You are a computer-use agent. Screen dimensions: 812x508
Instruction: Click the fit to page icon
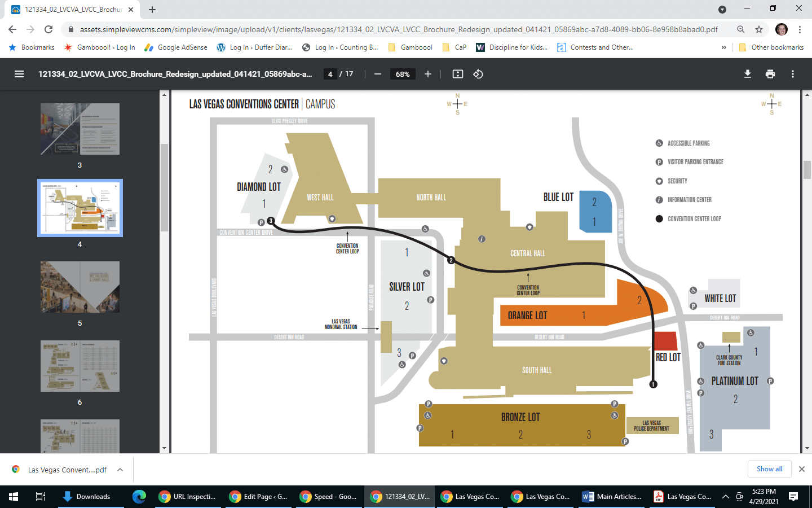[458, 74]
